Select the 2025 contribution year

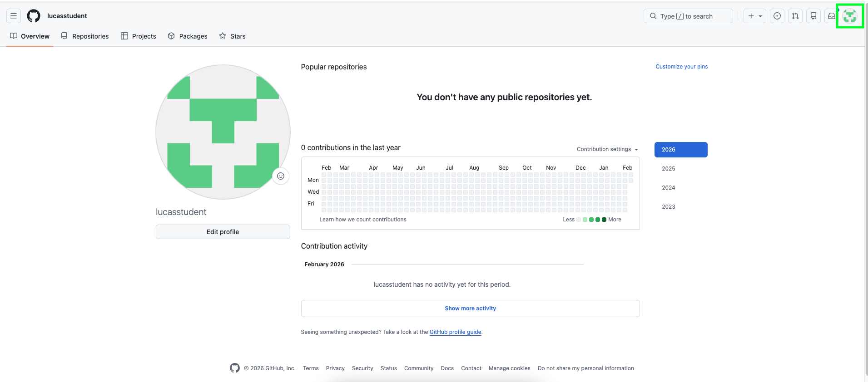pos(669,169)
